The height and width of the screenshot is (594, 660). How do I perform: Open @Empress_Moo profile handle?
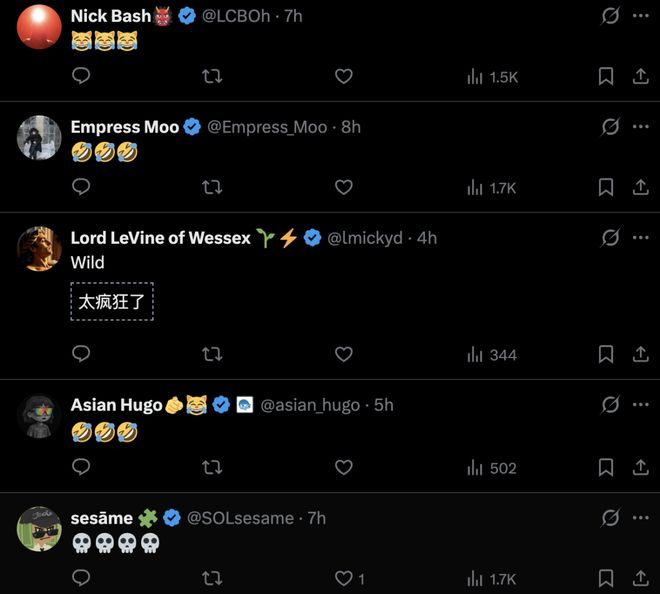click(x=267, y=127)
